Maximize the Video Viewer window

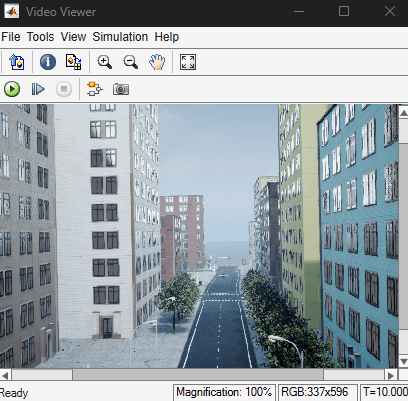coord(344,12)
